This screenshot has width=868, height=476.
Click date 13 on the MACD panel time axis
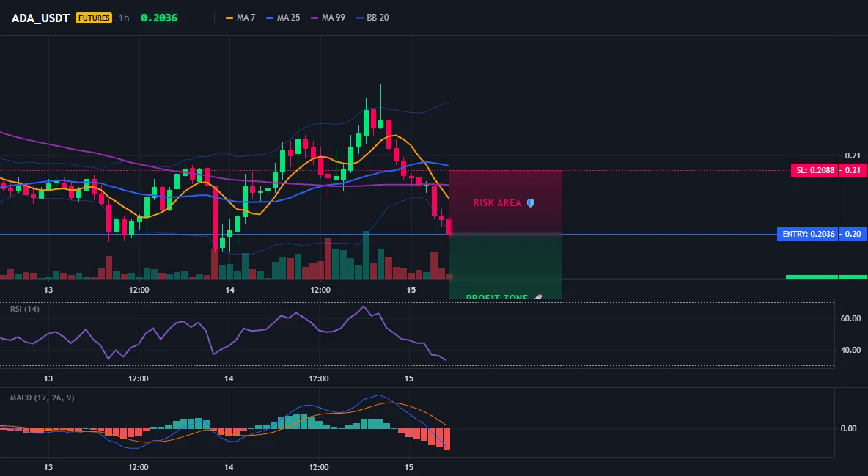[x=48, y=468]
